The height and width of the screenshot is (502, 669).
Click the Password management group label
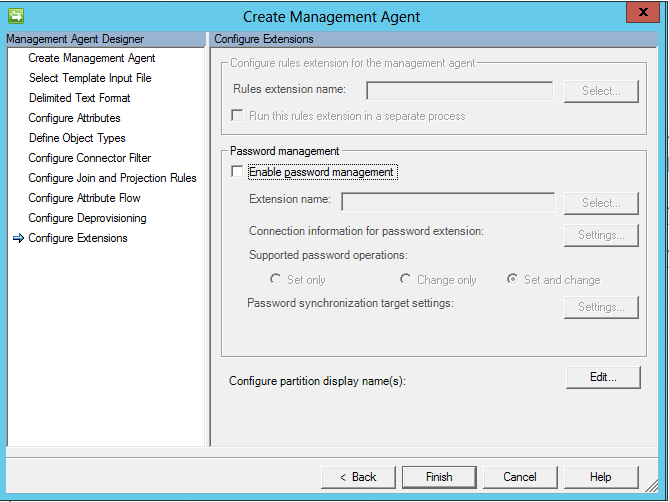(x=285, y=151)
